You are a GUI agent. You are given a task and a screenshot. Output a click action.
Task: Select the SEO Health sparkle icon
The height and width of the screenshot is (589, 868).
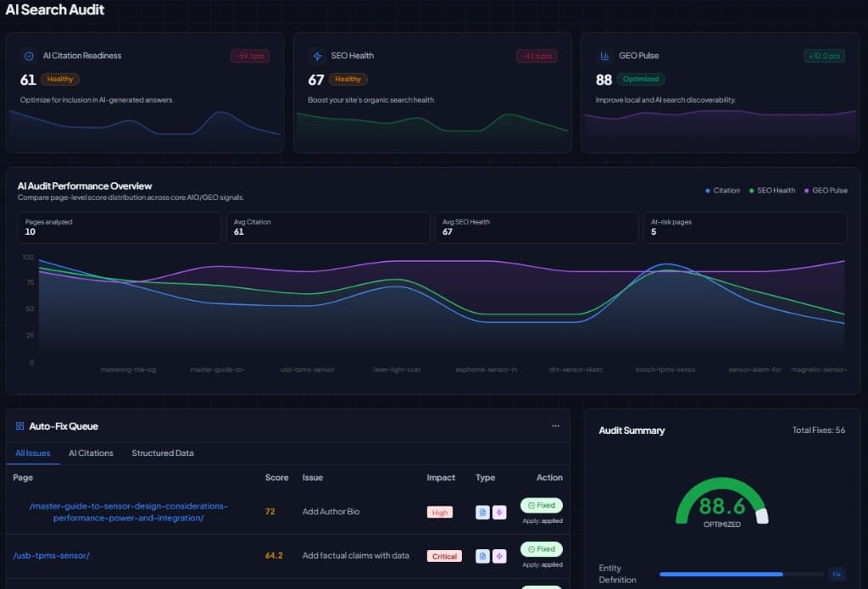coord(317,55)
